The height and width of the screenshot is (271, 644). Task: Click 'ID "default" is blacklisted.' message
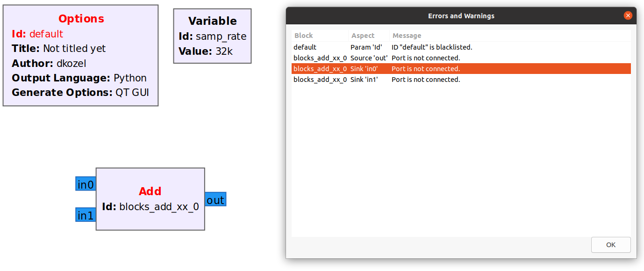pyautogui.click(x=432, y=47)
